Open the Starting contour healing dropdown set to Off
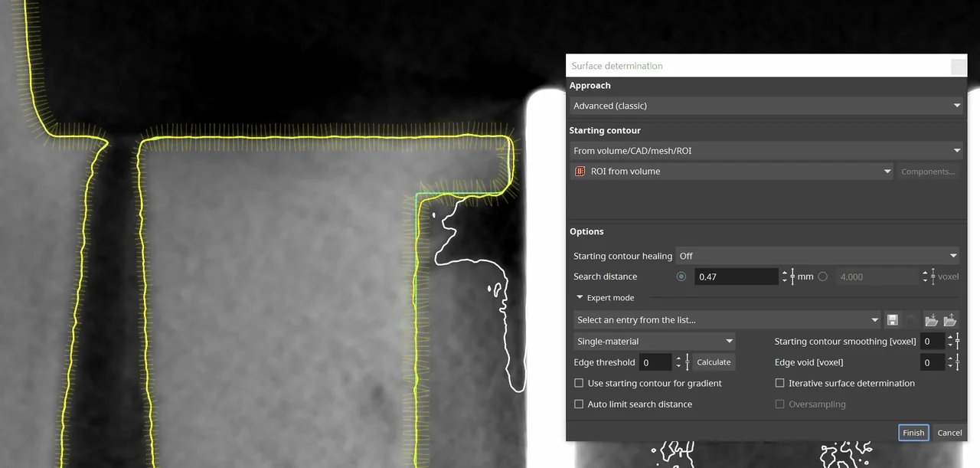 click(x=818, y=256)
